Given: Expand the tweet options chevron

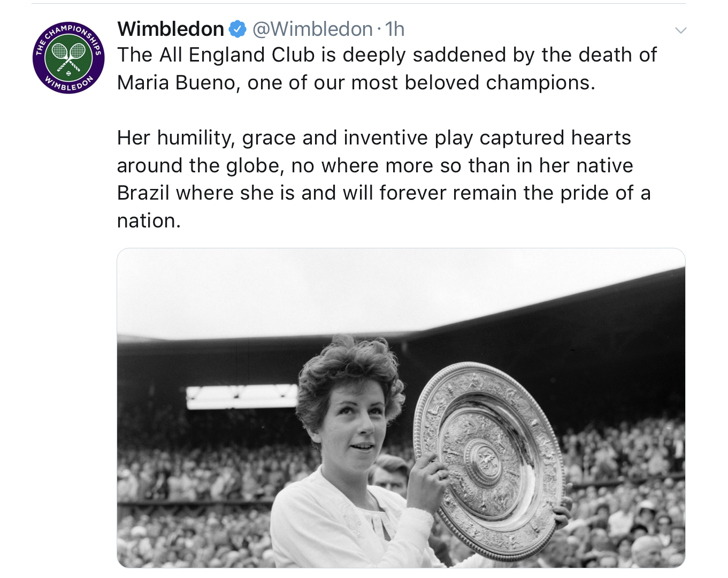Looking at the screenshot, I should pyautogui.click(x=680, y=31).
